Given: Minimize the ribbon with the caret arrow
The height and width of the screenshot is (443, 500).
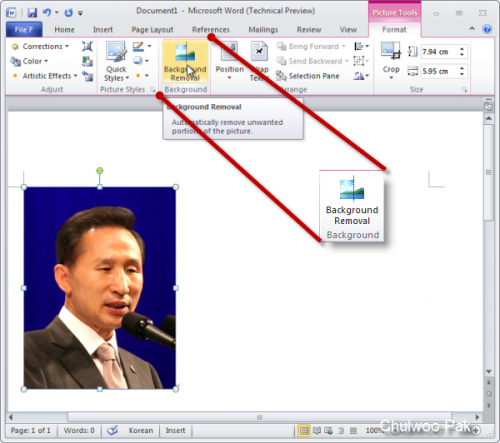Looking at the screenshot, I should (x=472, y=29).
